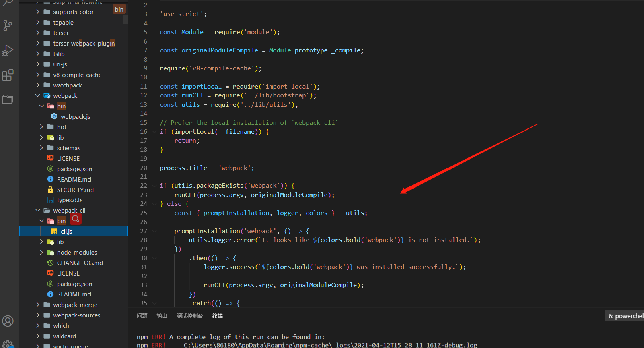Expand the schemas folder
644x348 pixels.
[x=41, y=148]
